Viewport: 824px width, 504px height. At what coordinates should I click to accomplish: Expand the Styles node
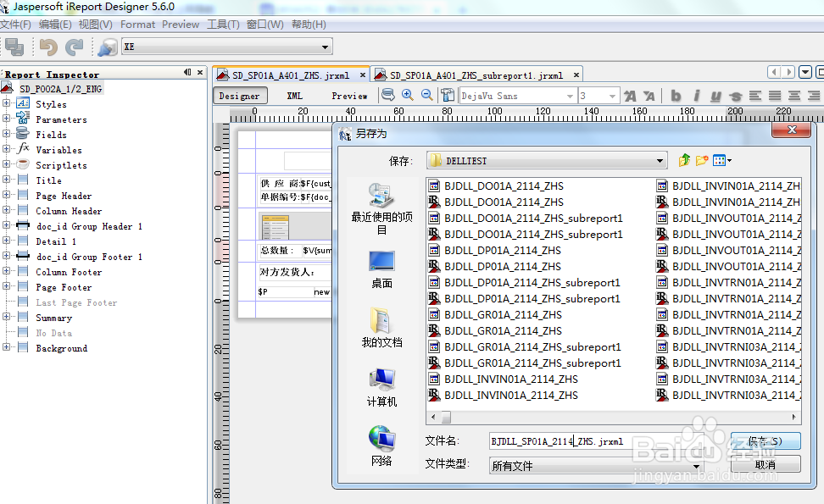click(6, 102)
